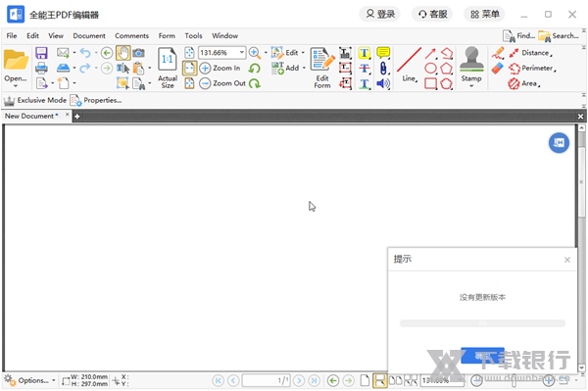Viewport: 588px width, 391px height.
Task: Select the Distance measuring tool
Action: (530, 53)
